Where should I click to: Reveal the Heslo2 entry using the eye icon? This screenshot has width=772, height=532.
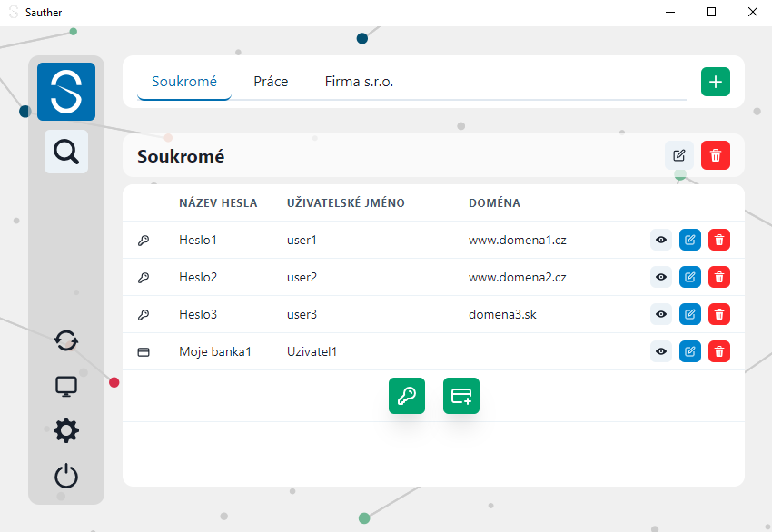(661, 277)
